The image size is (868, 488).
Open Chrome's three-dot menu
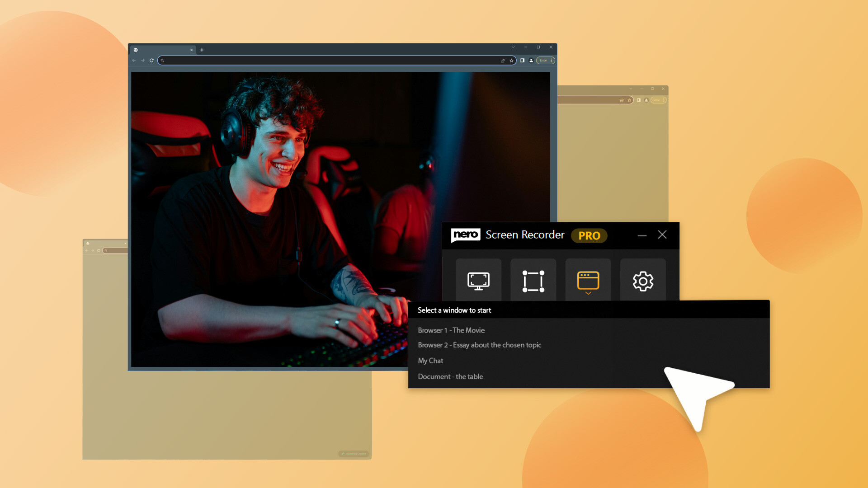coord(551,60)
